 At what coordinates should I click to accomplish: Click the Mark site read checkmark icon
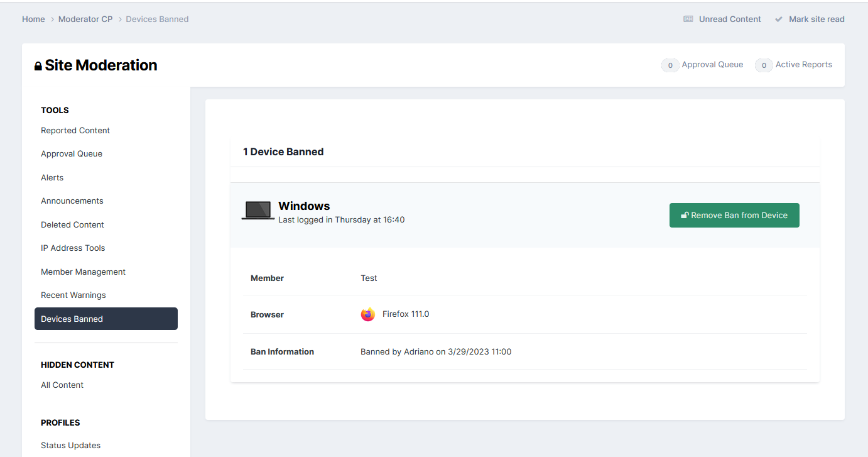[x=780, y=19]
